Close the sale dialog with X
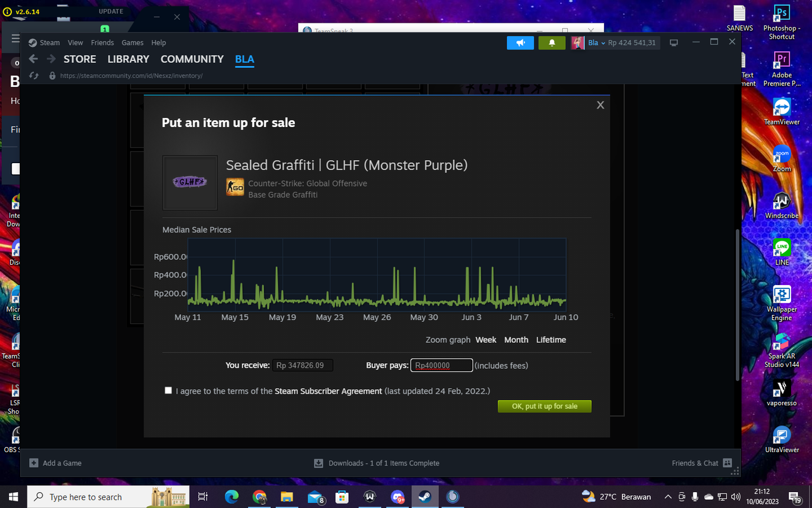This screenshot has height=508, width=812. click(600, 105)
